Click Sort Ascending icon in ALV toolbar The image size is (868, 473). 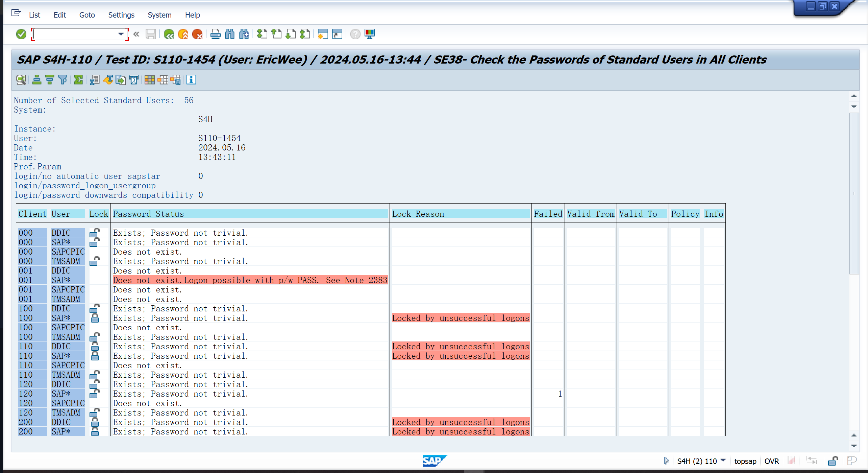pos(36,80)
